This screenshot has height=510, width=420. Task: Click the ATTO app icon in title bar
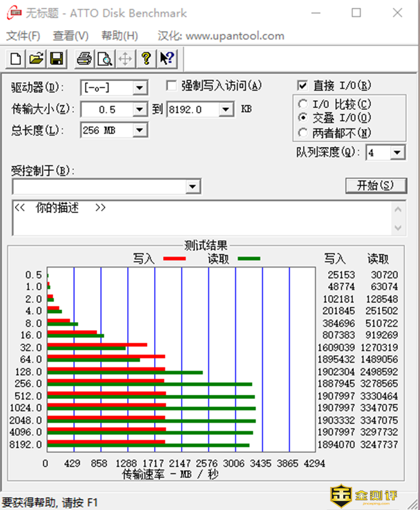click(13, 13)
